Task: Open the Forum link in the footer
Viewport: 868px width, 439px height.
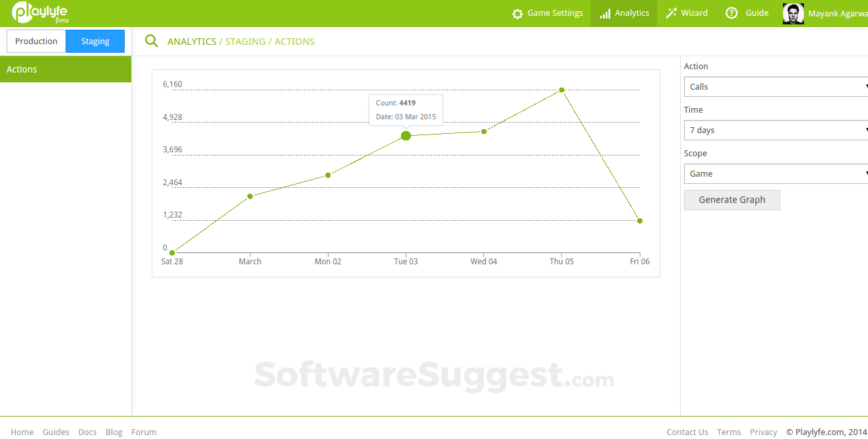Action: pyautogui.click(x=144, y=432)
